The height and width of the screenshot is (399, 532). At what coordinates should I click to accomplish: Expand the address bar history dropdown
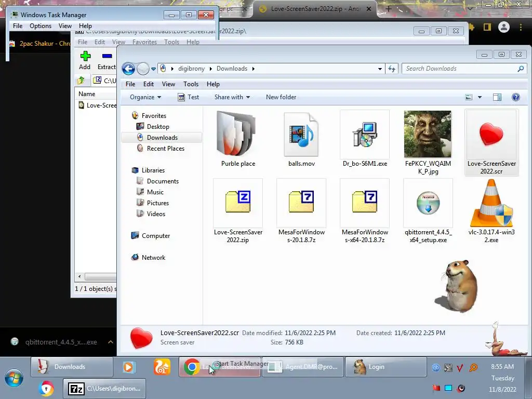(380, 69)
